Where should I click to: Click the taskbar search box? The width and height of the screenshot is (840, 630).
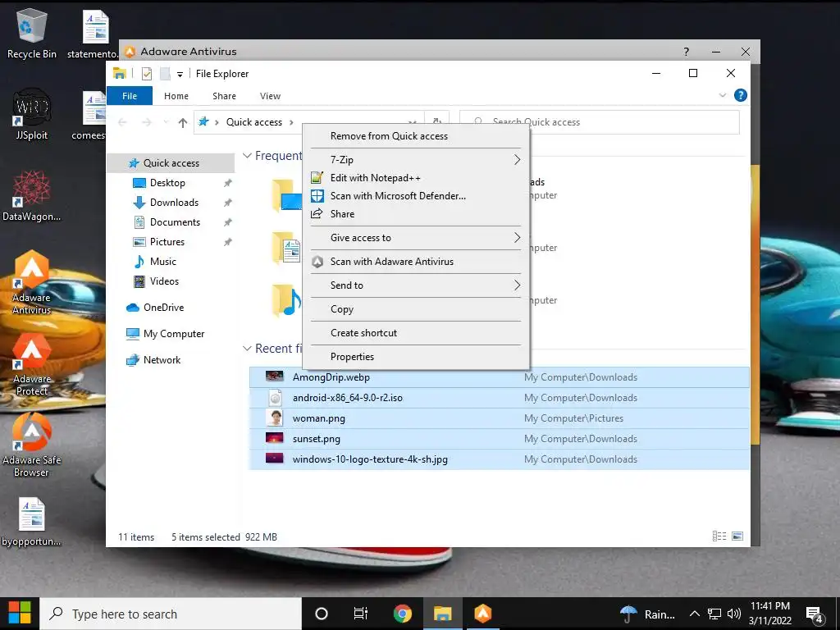coord(171,614)
